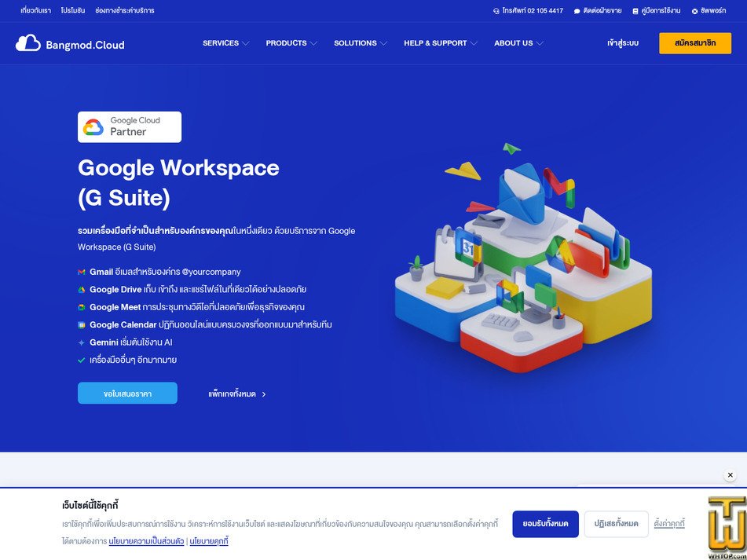Click the ซัพพอร์ท support text
This screenshot has width=747, height=560.
click(x=713, y=10)
